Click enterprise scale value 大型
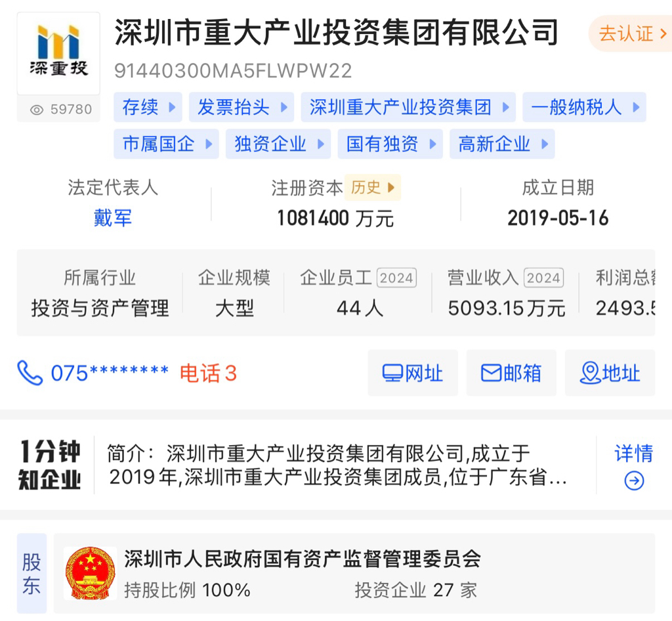 (x=234, y=308)
